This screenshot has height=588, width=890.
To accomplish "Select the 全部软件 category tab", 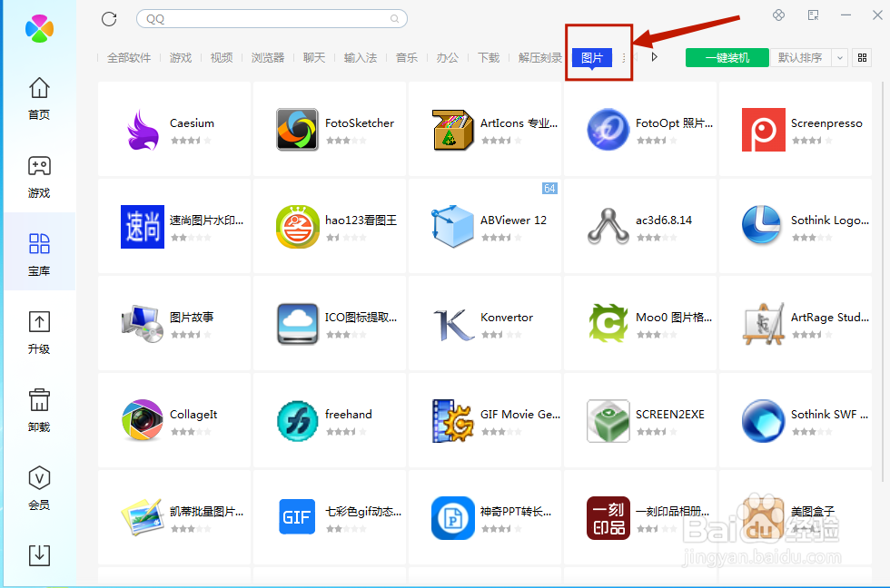I will [129, 57].
